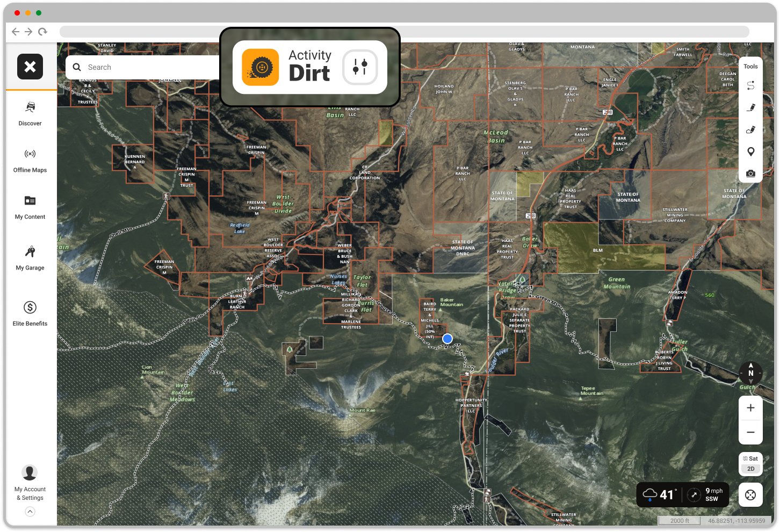
Task: Click the wind direction indicator icon
Action: point(694,495)
